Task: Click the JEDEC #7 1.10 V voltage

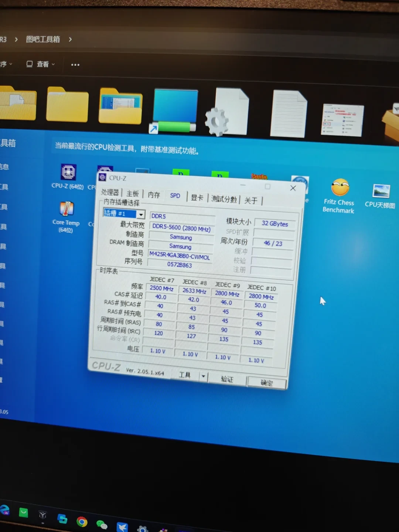Action: 158,351
